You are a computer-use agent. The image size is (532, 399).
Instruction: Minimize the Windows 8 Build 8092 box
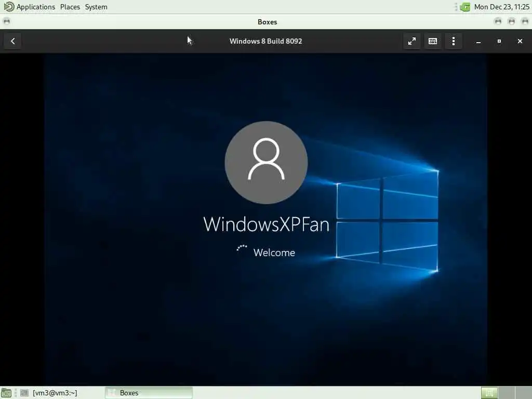pyautogui.click(x=478, y=41)
